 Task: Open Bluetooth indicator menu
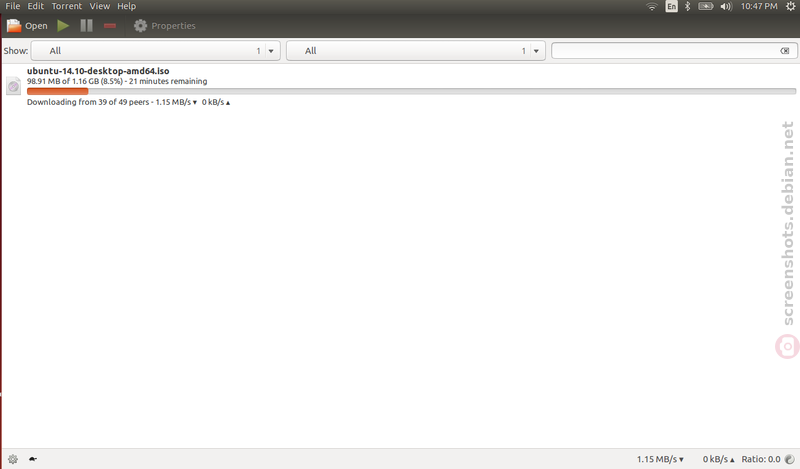[x=687, y=6]
